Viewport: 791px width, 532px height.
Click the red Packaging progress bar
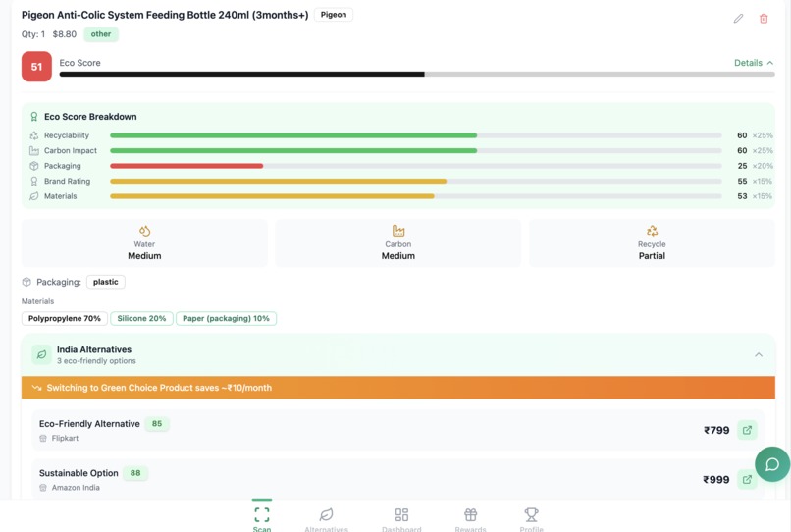416,166
